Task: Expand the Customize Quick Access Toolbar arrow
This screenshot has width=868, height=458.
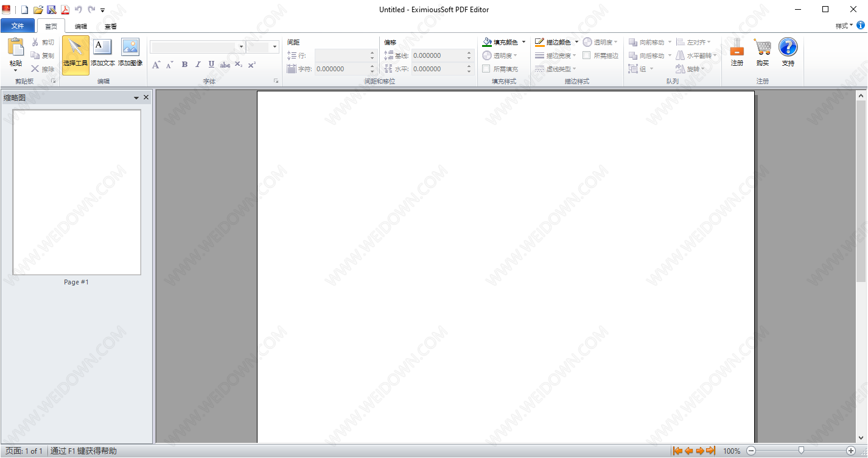Action: tap(103, 10)
